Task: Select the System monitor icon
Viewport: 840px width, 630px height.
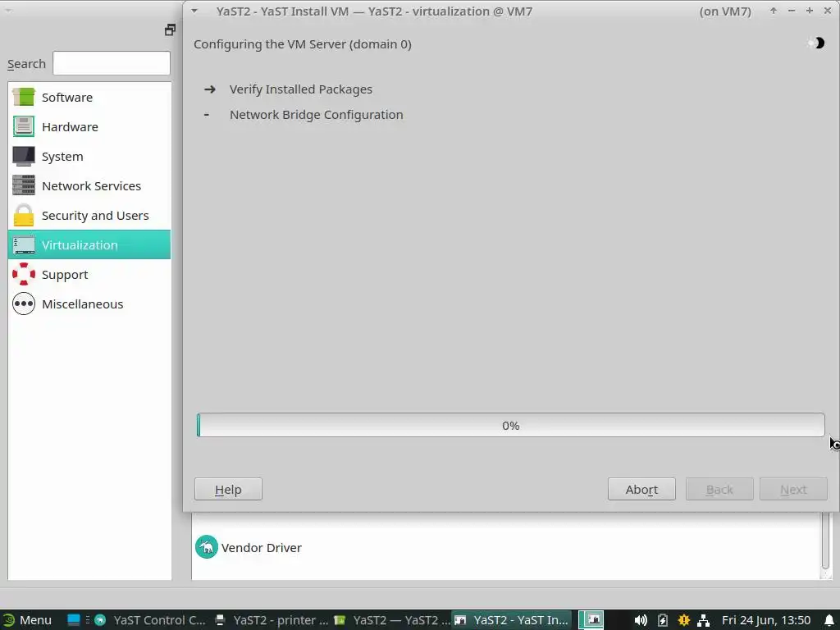Action: pyautogui.click(x=24, y=156)
